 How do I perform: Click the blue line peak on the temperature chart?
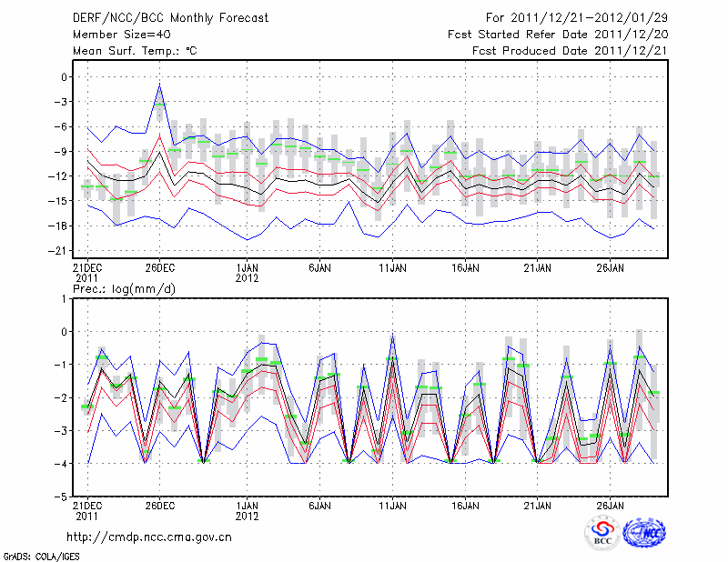(x=160, y=85)
